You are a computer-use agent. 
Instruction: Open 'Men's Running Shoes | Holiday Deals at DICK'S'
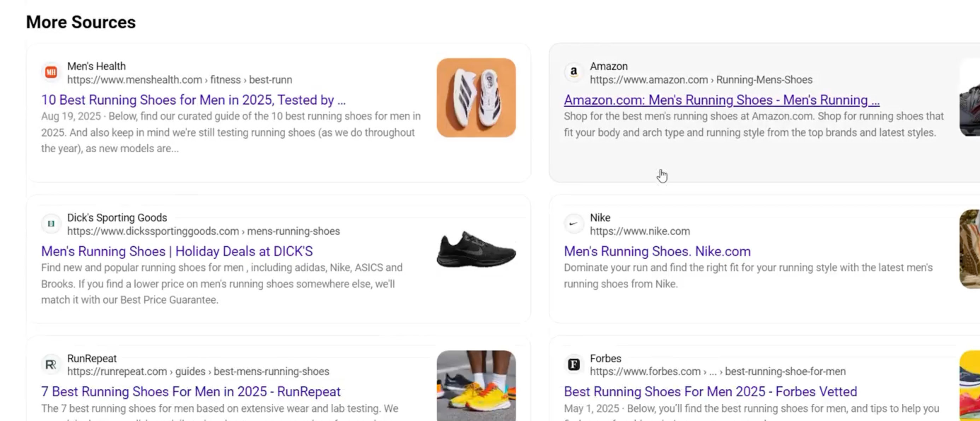(176, 251)
